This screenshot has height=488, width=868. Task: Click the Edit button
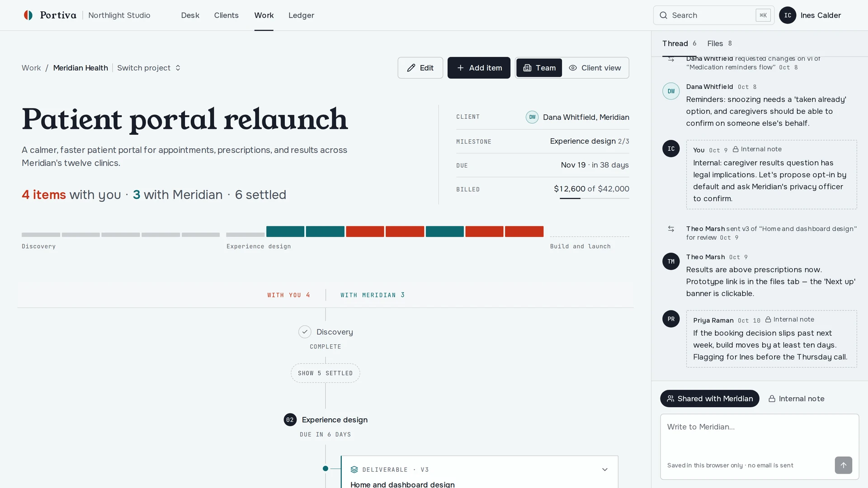[x=420, y=68]
